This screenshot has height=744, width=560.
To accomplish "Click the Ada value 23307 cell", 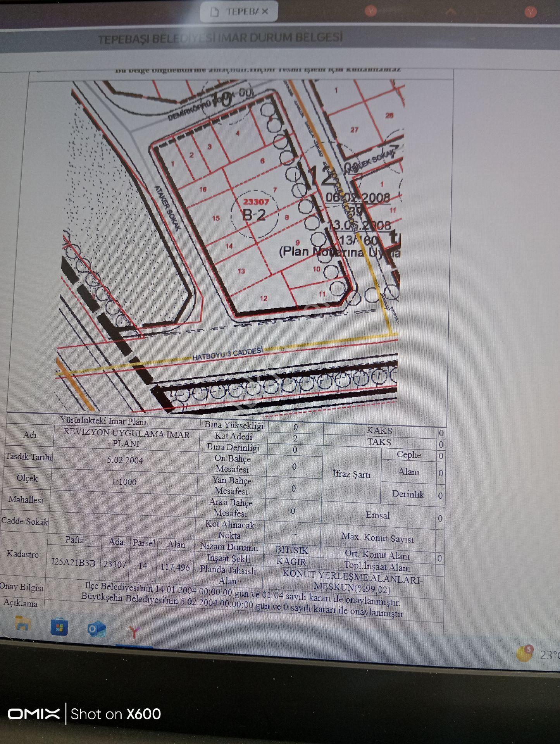I will coord(115,564).
